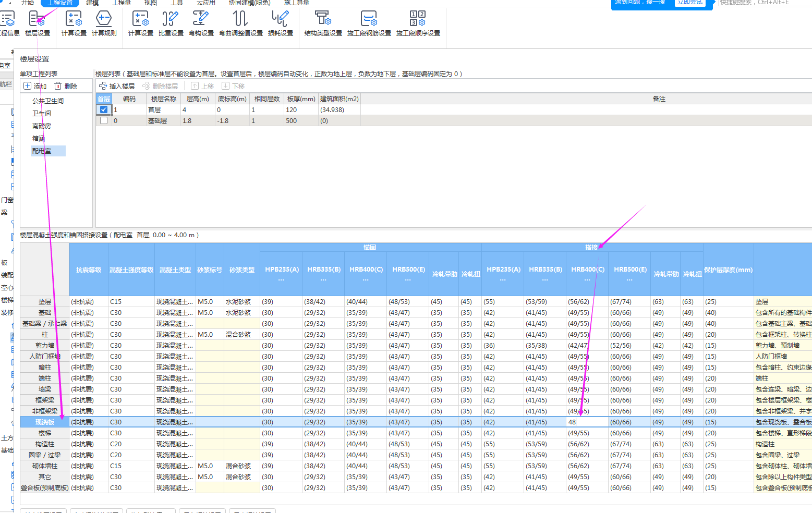The image size is (812, 513).
Task: Open 比重设置 ribbon tool
Action: pyautogui.click(x=171, y=23)
